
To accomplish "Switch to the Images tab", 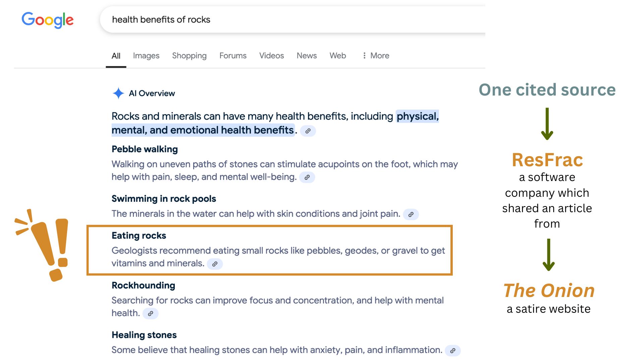I will (146, 56).
